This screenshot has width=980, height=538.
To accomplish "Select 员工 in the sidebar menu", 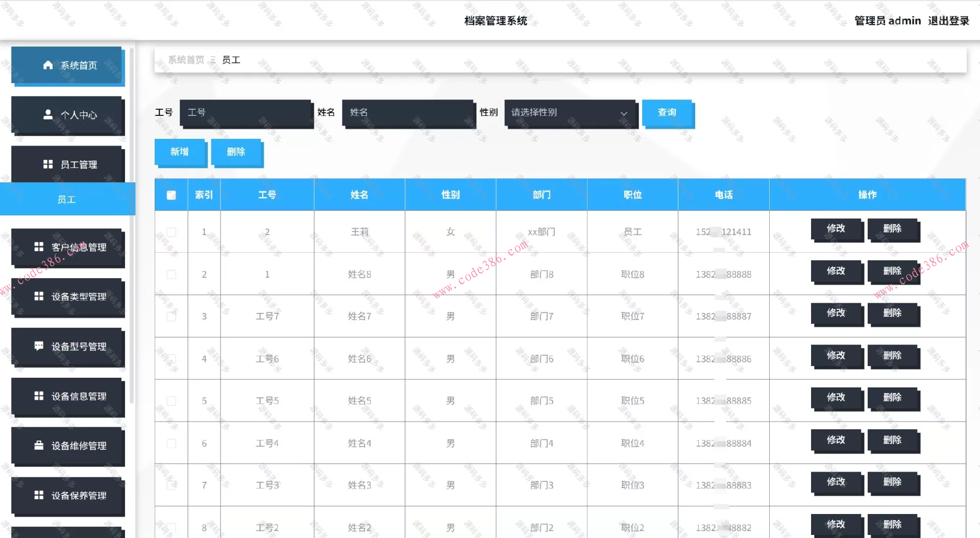I will [x=67, y=199].
